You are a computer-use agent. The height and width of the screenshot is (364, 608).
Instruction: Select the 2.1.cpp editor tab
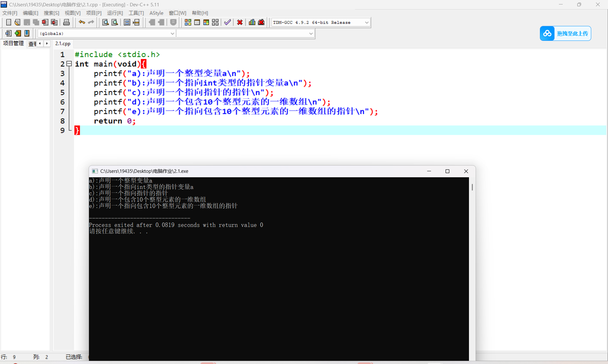(63, 44)
